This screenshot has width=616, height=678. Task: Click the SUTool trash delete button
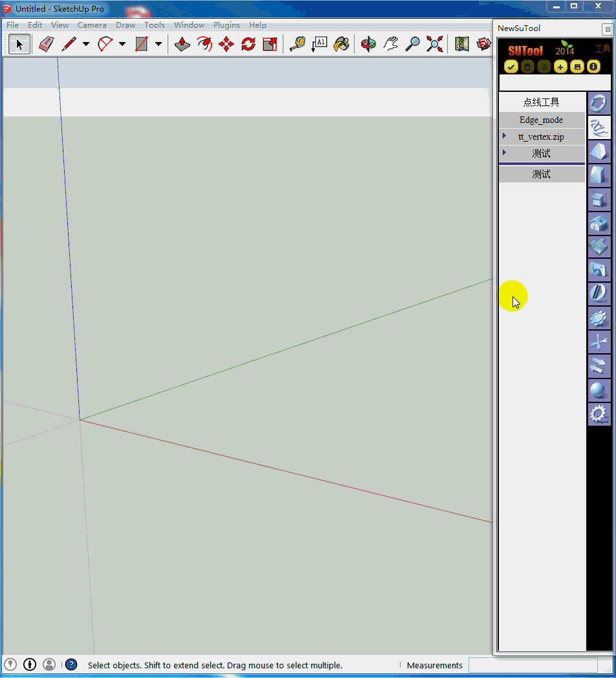[x=544, y=67]
